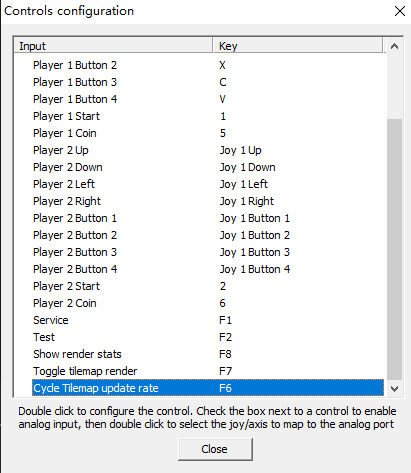Viewport: 411px width, 473px height.
Task: Select the Player 2 Start entry
Action: click(x=208, y=286)
